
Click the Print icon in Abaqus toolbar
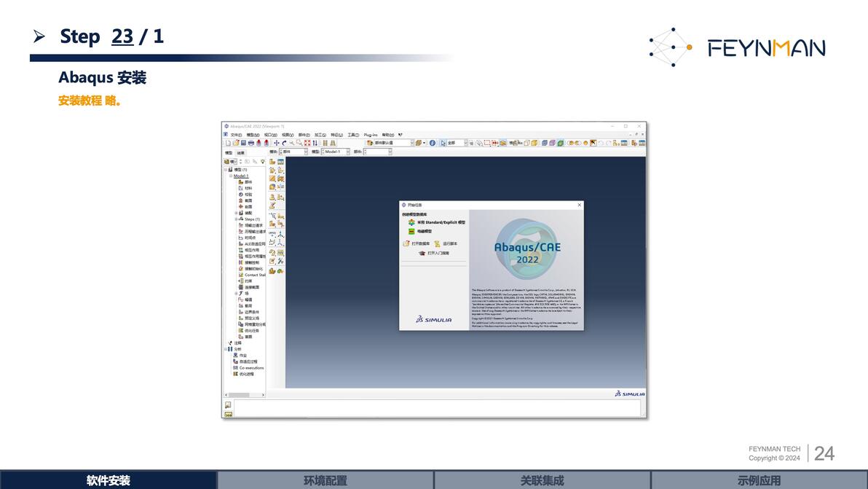click(250, 143)
